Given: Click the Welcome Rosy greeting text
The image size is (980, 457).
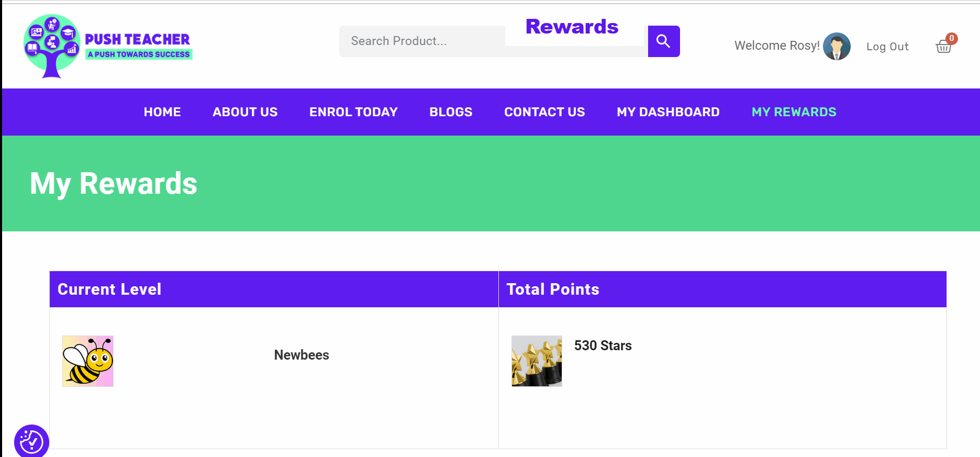Looking at the screenshot, I should pyautogui.click(x=776, y=46).
